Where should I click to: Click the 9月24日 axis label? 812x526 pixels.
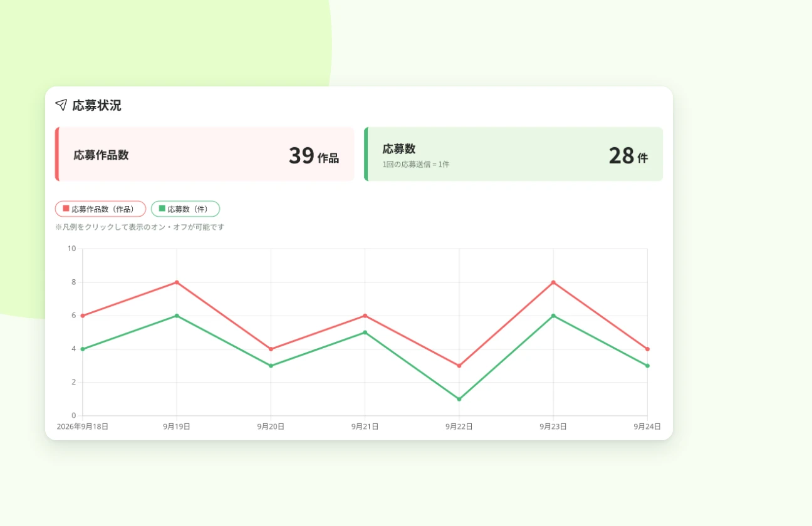(647, 426)
